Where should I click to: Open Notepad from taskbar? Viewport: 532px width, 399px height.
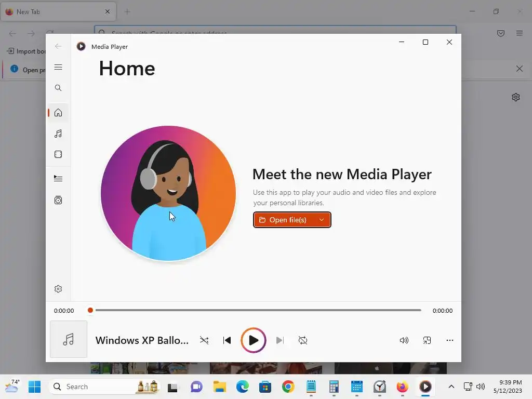(311, 387)
